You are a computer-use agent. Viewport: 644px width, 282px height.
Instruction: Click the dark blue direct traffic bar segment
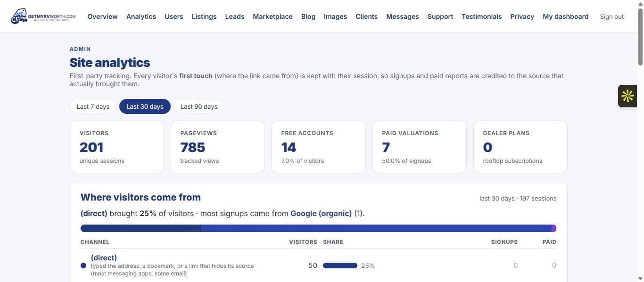(141, 228)
